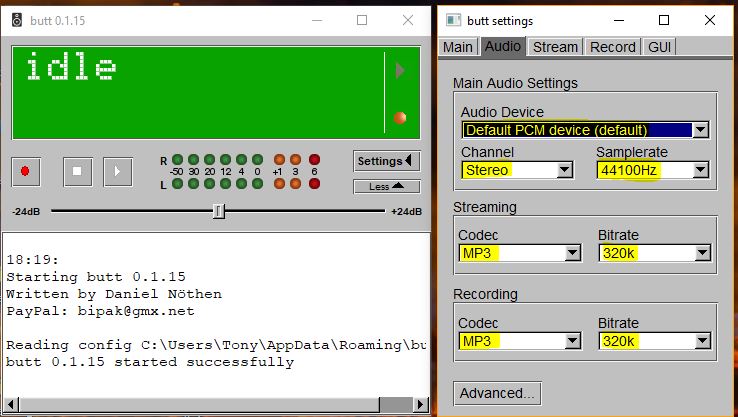
Task: Click the log's right scroll arrow
Action: click(421, 404)
